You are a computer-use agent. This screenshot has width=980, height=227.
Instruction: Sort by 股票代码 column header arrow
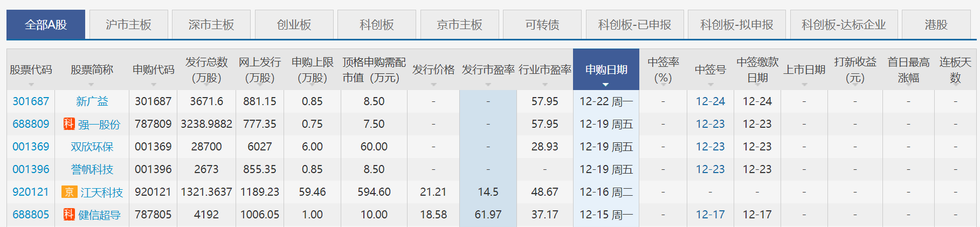pyautogui.click(x=31, y=85)
